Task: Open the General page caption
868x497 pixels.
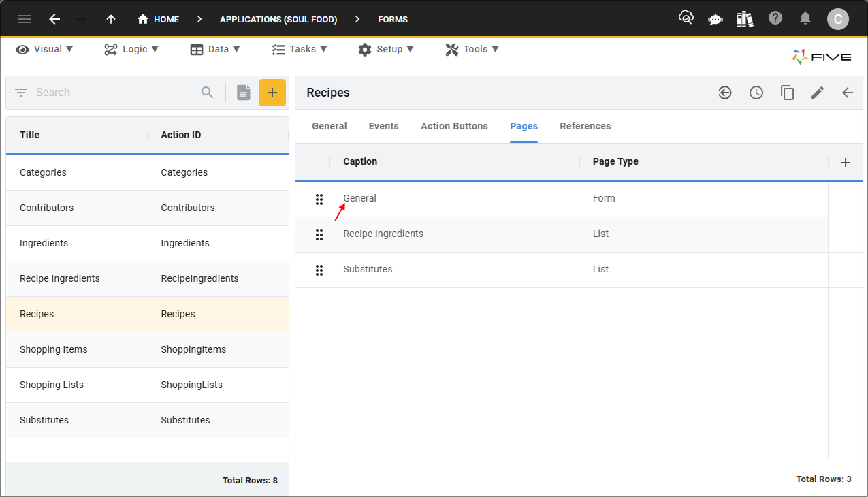Action: coord(359,198)
